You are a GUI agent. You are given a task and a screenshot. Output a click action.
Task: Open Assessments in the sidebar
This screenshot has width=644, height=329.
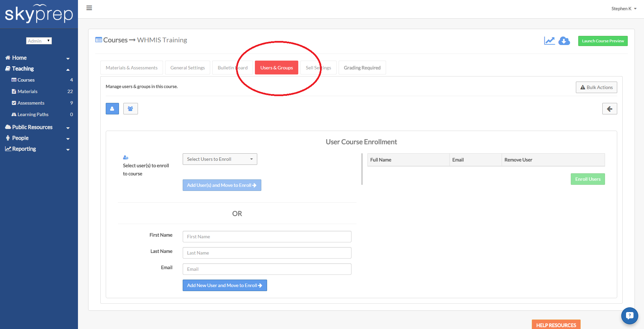pos(31,103)
